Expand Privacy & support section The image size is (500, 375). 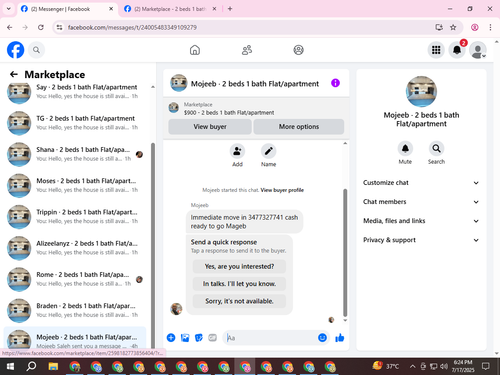click(421, 240)
